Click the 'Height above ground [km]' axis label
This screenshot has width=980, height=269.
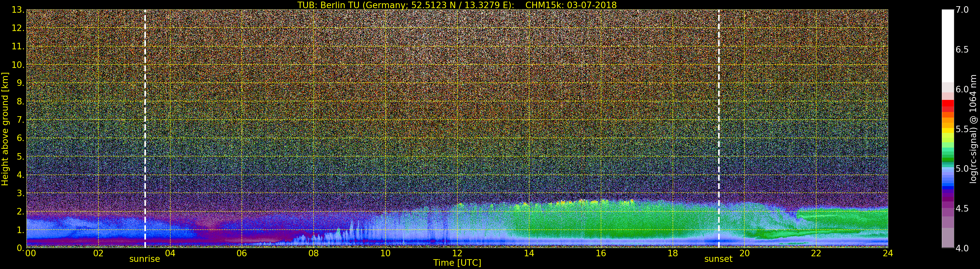pyautogui.click(x=5, y=129)
